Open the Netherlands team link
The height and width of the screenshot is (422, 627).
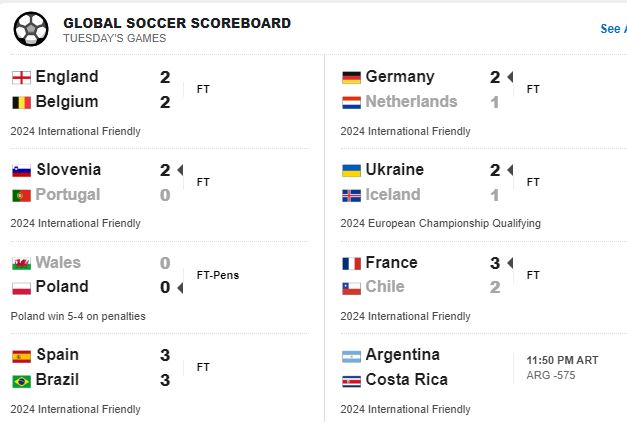[411, 102]
